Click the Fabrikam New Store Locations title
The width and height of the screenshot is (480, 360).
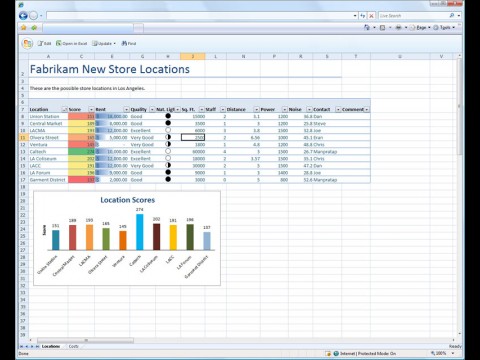pos(110,69)
